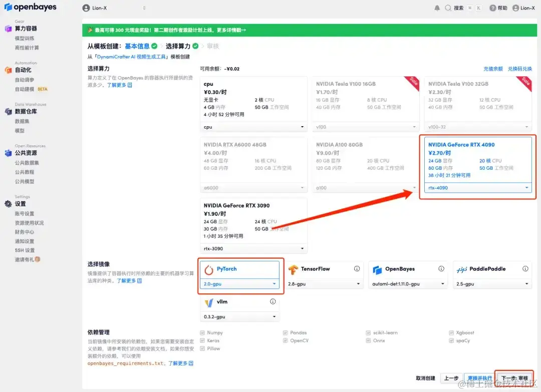Screen dimensions: 541x392
Task: Click the TensorFlow logo icon
Action: tap(293, 270)
